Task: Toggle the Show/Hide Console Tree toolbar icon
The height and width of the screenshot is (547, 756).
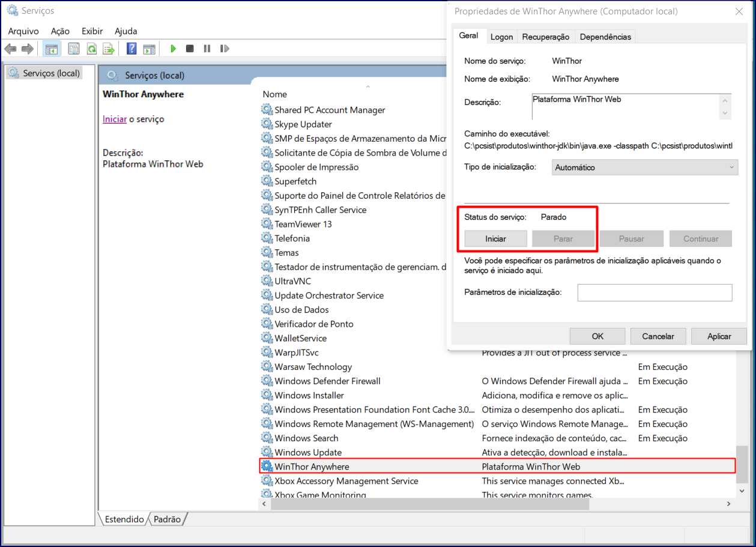Action: click(52, 49)
